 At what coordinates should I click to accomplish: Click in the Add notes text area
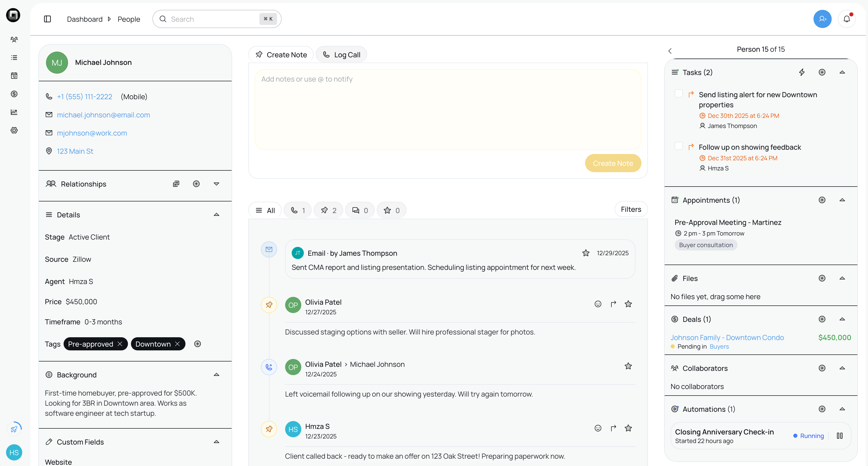pyautogui.click(x=447, y=110)
